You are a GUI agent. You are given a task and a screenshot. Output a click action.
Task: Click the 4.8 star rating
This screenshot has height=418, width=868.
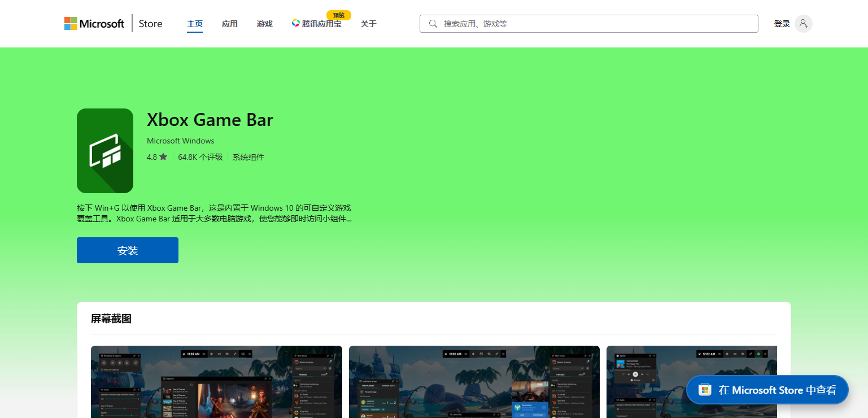(157, 157)
